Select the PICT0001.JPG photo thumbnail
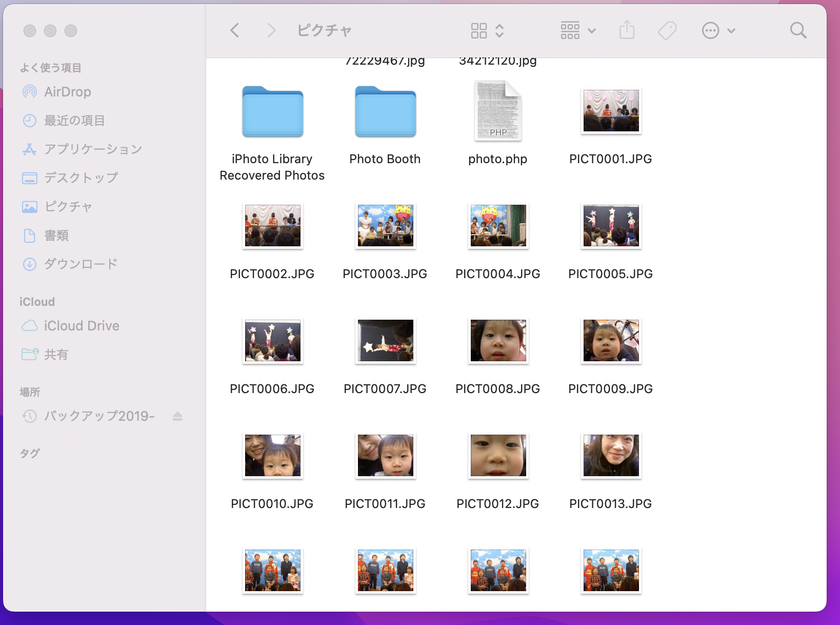The image size is (840, 625). (x=611, y=111)
